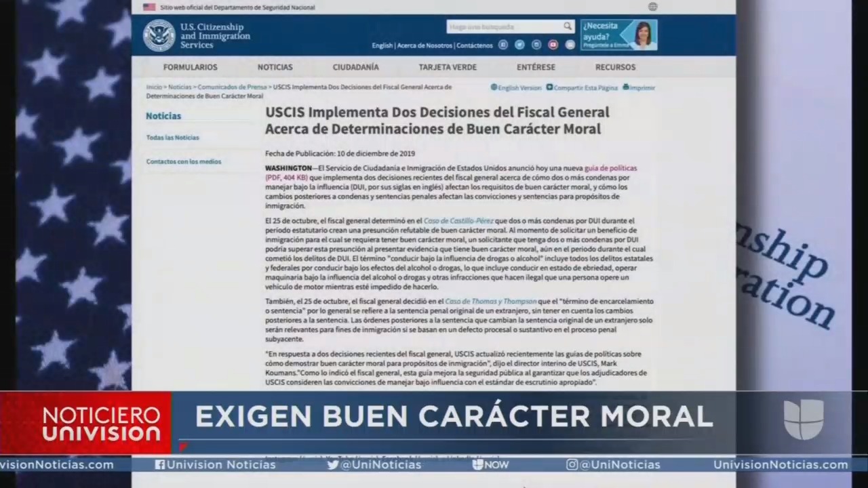Open the USCIS YouTube icon in header

(x=553, y=45)
